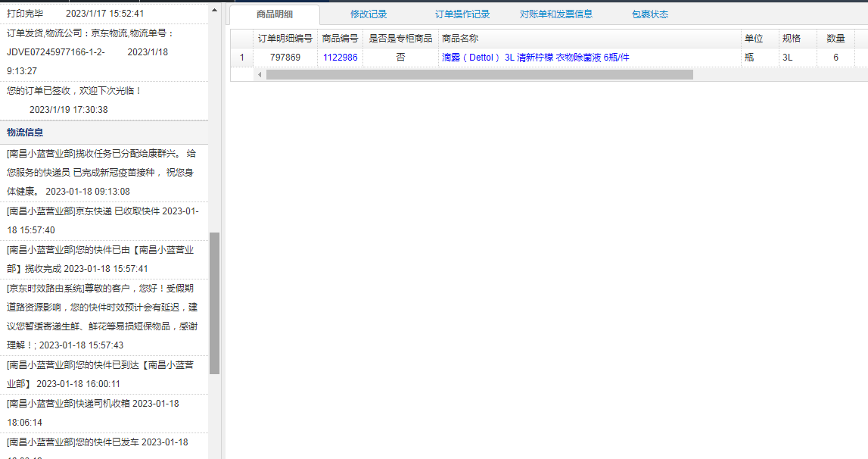This screenshot has width=868, height=459.
Task: Click the 您的订单已签收 log entry
Action: (104, 100)
